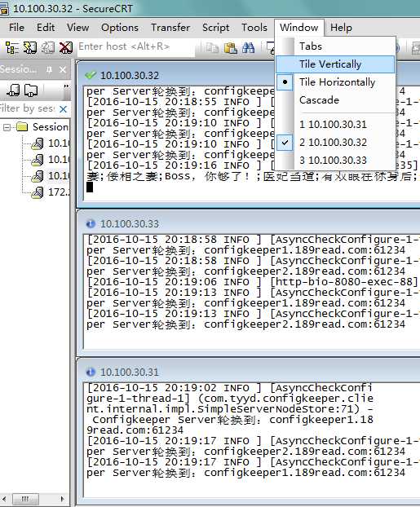This screenshot has height=507, width=420.
Task: Switch to window 1 10.100.30.31
Action: click(x=335, y=125)
